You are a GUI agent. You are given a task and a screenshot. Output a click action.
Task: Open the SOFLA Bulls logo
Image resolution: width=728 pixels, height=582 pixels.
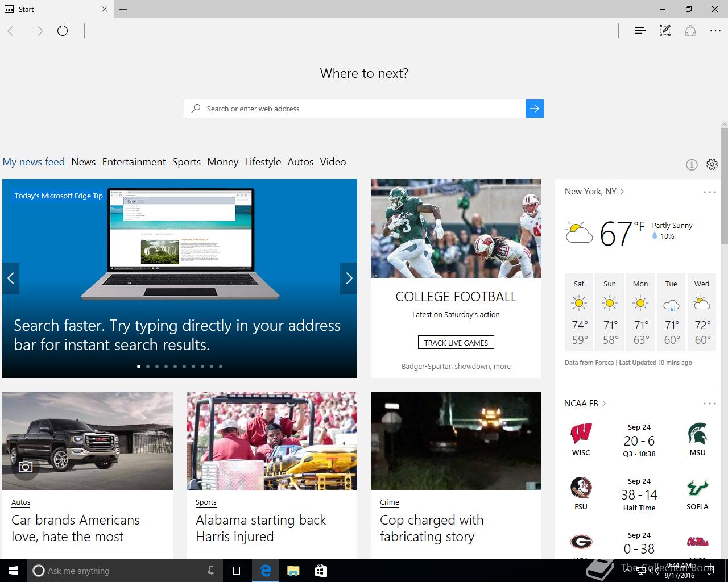(697, 488)
